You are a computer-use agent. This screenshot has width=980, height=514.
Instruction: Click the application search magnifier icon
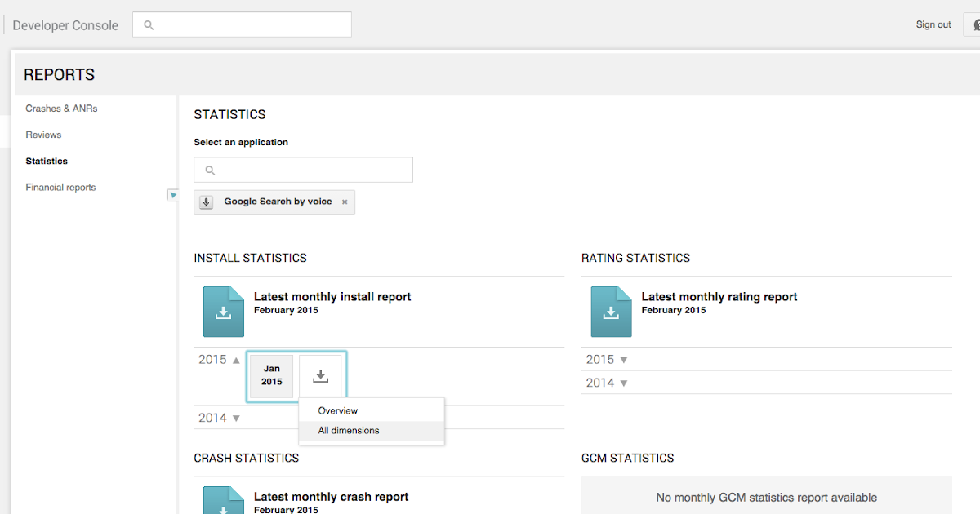(210, 171)
